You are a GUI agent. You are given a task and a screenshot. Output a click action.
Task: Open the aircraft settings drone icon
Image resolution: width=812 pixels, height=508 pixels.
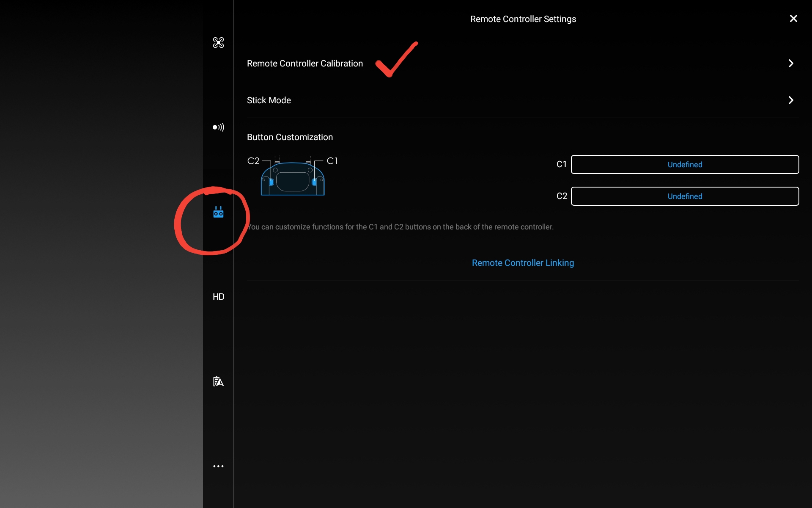click(218, 42)
